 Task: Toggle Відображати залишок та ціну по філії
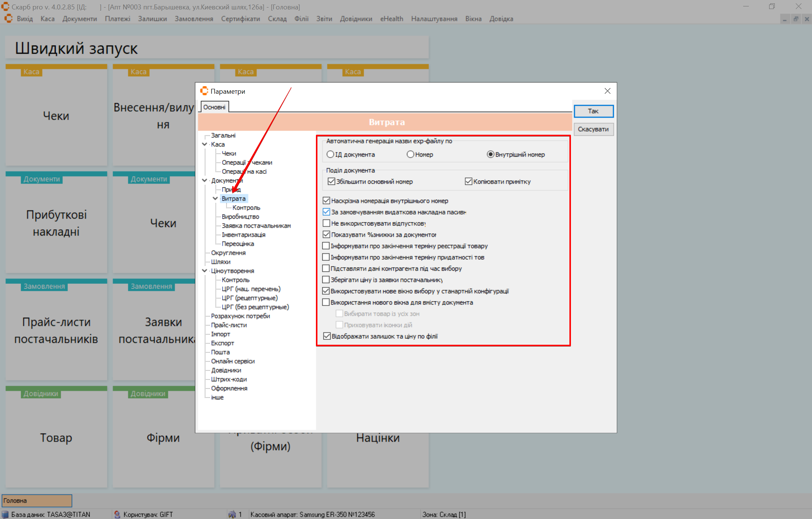coord(326,336)
